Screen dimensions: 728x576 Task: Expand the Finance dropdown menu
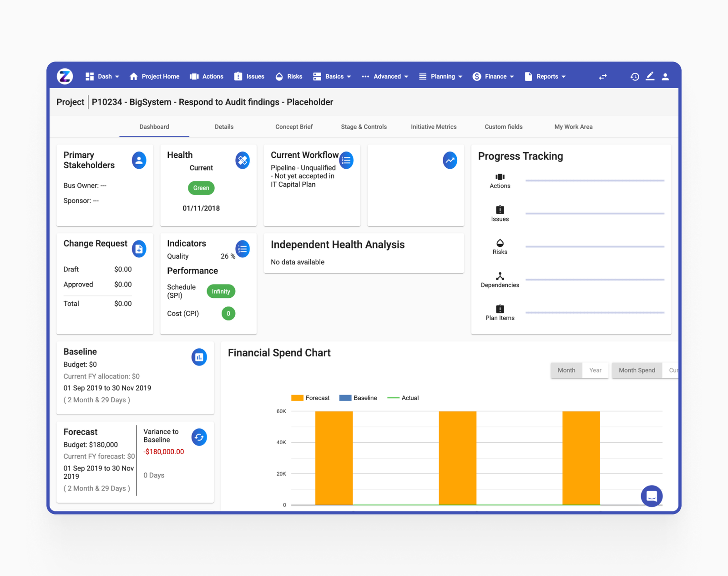[x=493, y=77]
